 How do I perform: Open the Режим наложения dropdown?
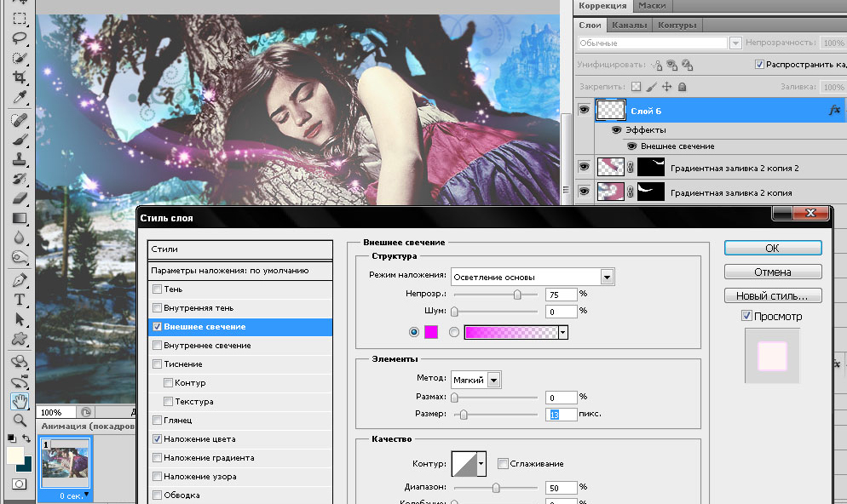607,278
